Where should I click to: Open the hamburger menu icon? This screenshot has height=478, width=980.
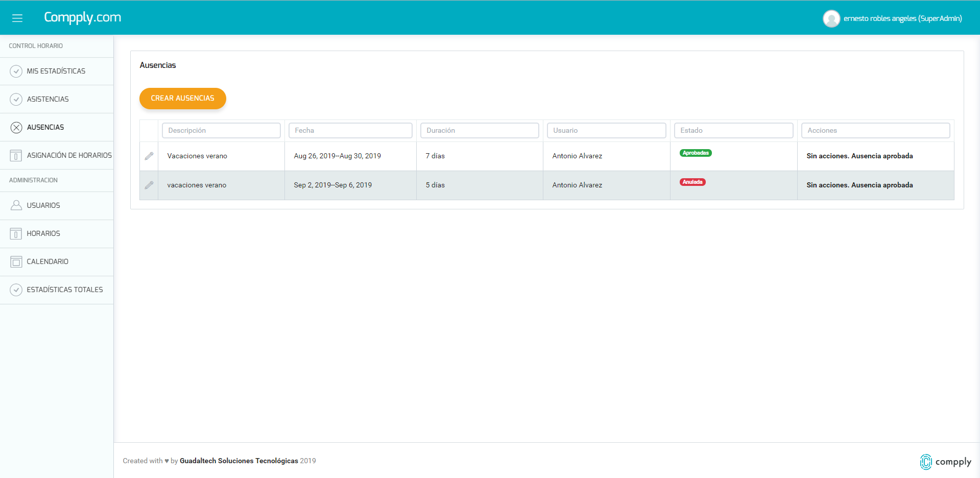pyautogui.click(x=17, y=18)
